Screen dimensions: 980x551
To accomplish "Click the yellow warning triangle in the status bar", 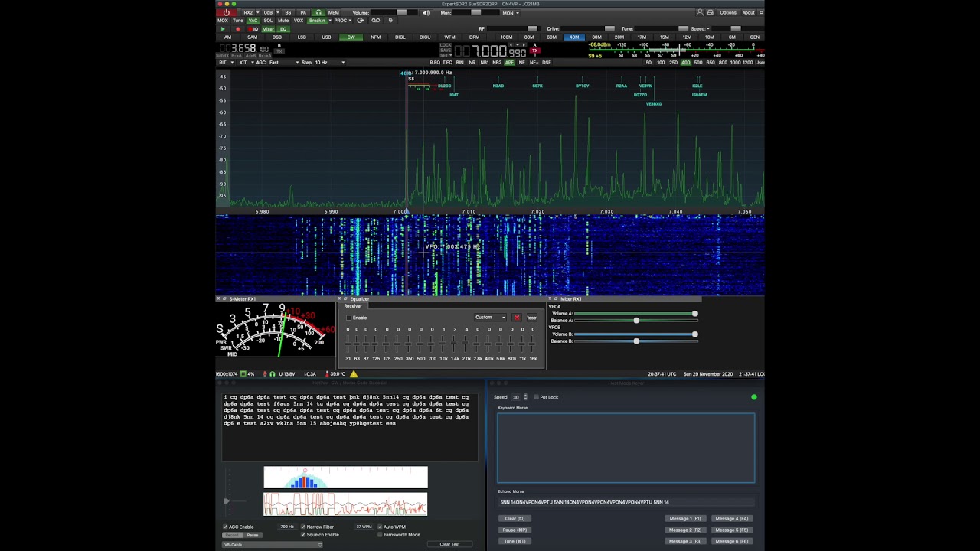I will [354, 374].
